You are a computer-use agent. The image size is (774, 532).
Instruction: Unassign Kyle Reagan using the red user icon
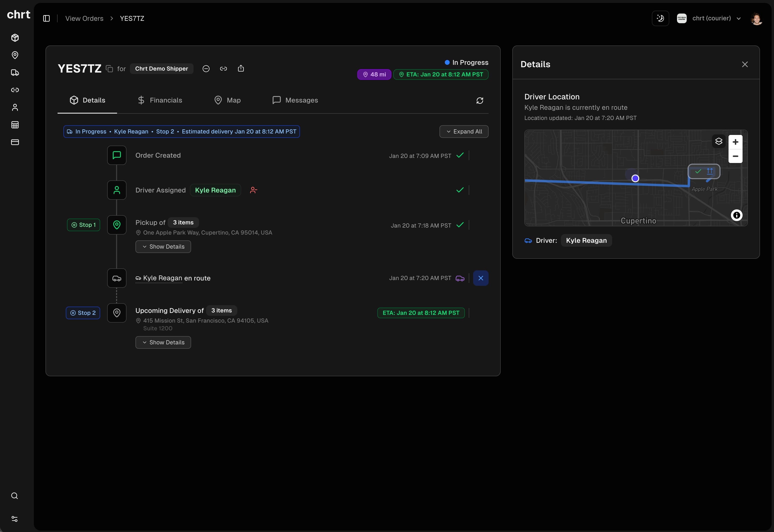click(254, 190)
